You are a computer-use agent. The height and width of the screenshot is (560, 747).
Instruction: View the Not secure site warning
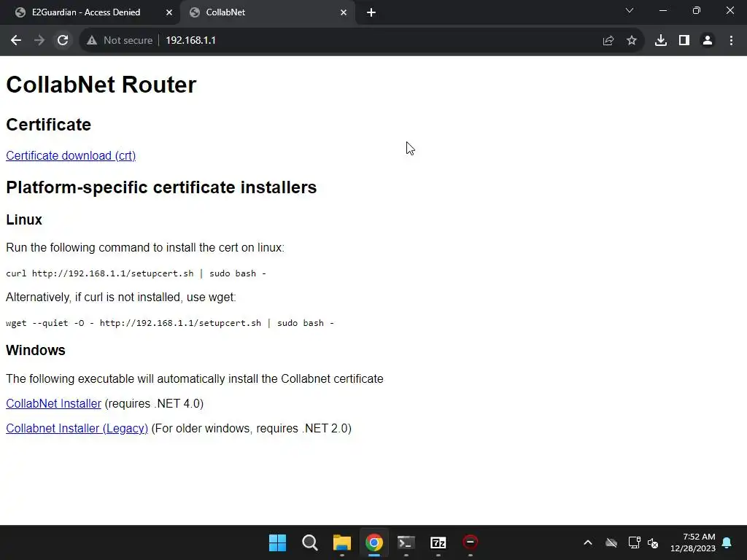coord(120,41)
